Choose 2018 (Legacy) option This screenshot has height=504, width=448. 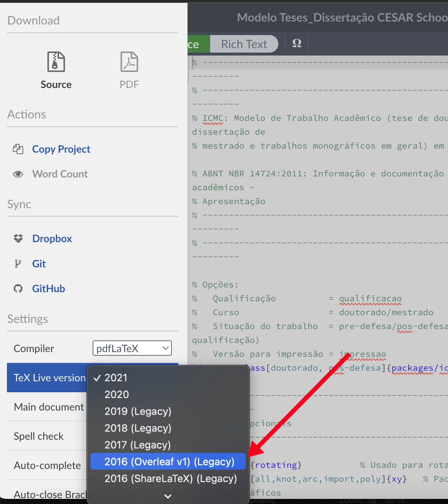click(168, 428)
